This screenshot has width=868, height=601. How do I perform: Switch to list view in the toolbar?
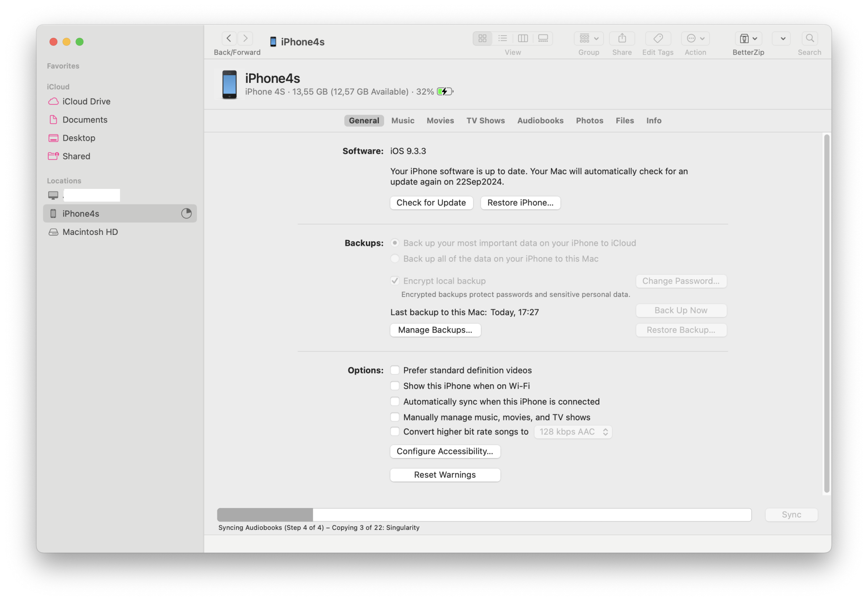(503, 38)
